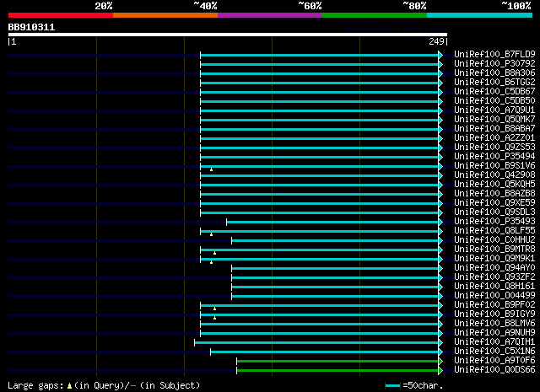Click the yellow gap marker under UniRef100_B9S1V6 bar
The width and height of the screenshot is (540, 392).
click(x=211, y=169)
